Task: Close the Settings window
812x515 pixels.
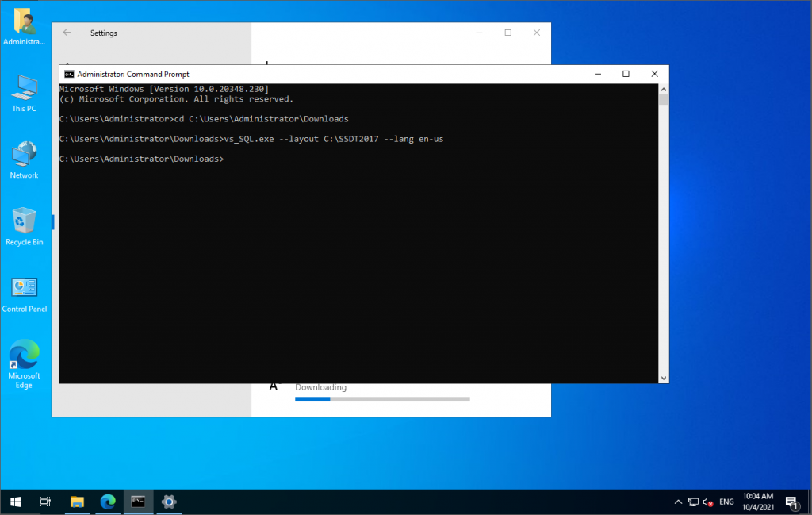Action: click(x=537, y=33)
